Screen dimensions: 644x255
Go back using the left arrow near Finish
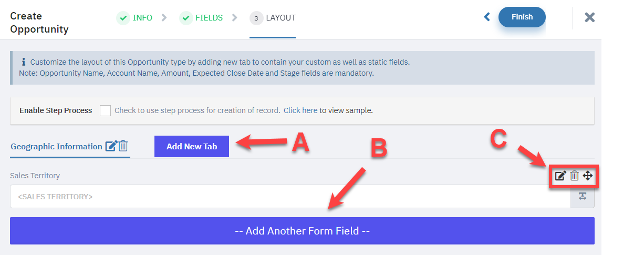(487, 17)
